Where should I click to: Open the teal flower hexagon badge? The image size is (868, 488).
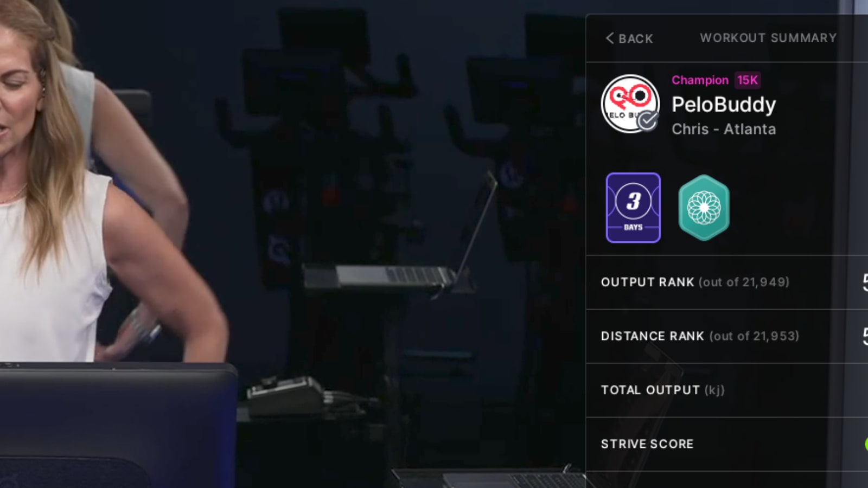tap(704, 208)
